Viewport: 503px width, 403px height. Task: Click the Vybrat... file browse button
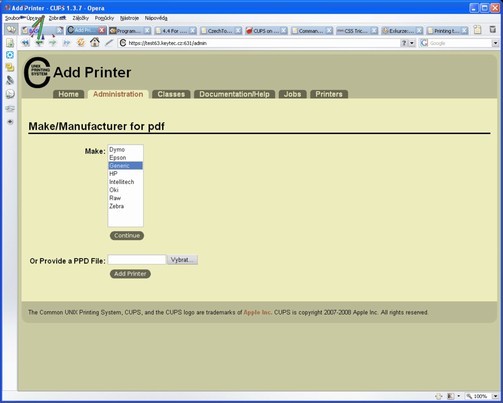pyautogui.click(x=182, y=260)
